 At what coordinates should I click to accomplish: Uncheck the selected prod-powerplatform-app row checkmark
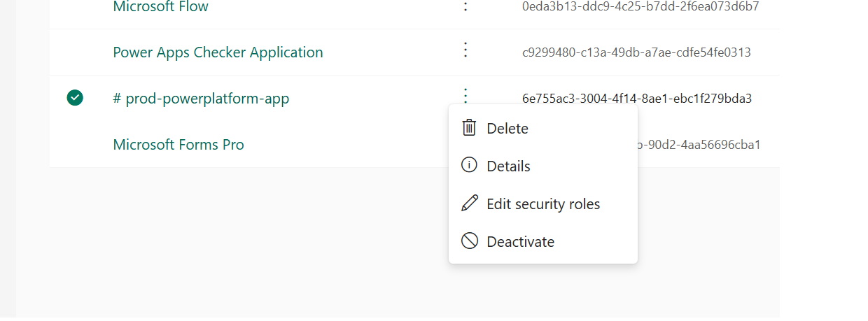tap(75, 98)
